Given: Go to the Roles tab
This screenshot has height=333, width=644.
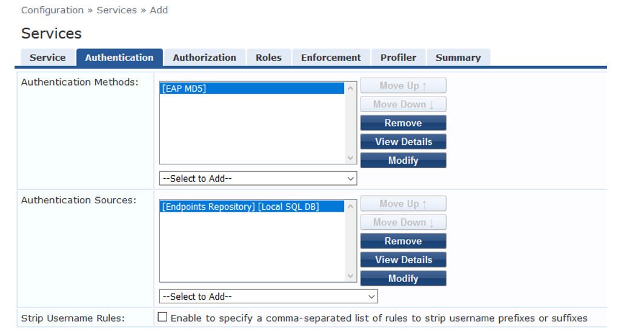Looking at the screenshot, I should coord(268,58).
